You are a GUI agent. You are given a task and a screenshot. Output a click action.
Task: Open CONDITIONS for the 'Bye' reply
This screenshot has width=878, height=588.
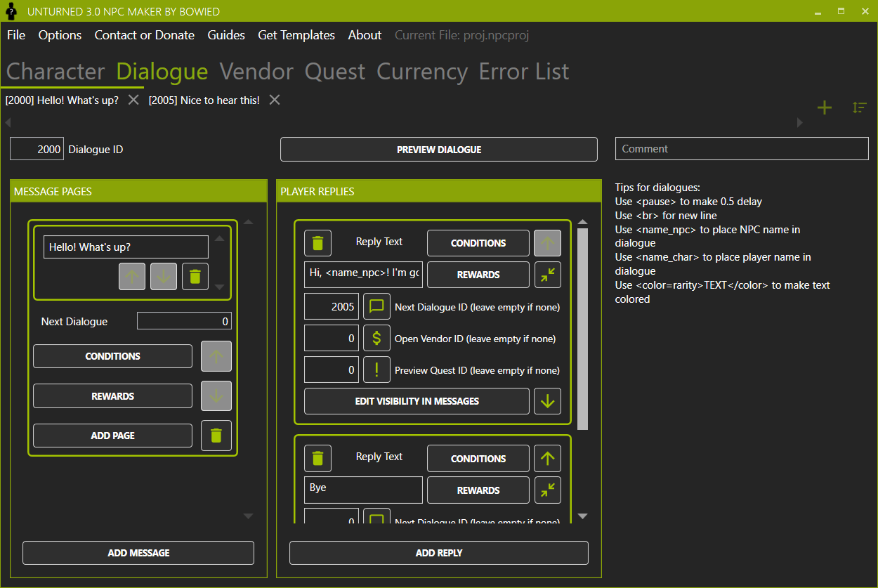[478, 458]
